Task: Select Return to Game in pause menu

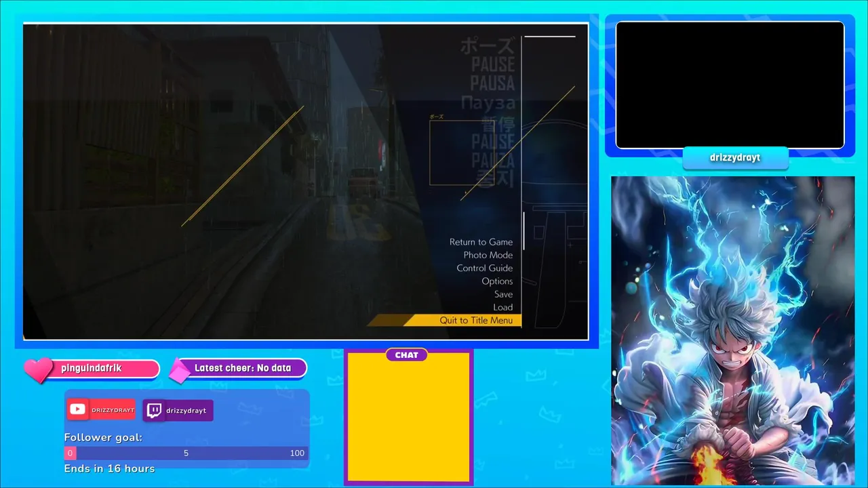Action: [481, 242]
